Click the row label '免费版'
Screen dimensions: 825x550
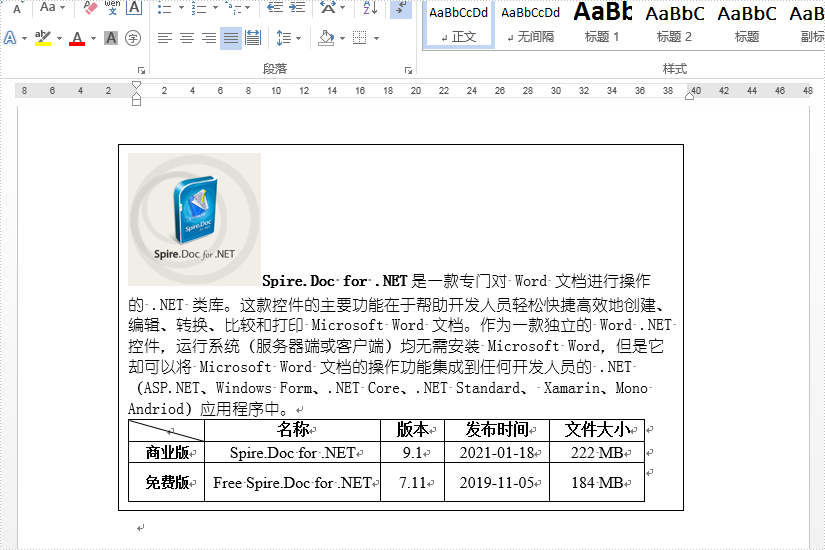pyautogui.click(x=167, y=482)
